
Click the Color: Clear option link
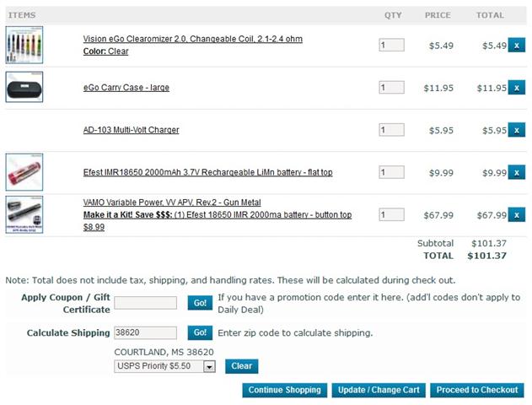coord(106,51)
